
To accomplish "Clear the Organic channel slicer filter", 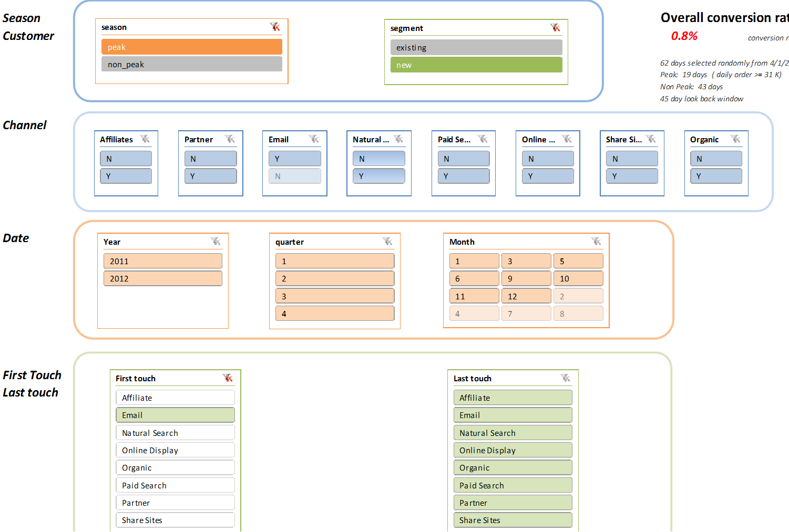I will tap(735, 139).
